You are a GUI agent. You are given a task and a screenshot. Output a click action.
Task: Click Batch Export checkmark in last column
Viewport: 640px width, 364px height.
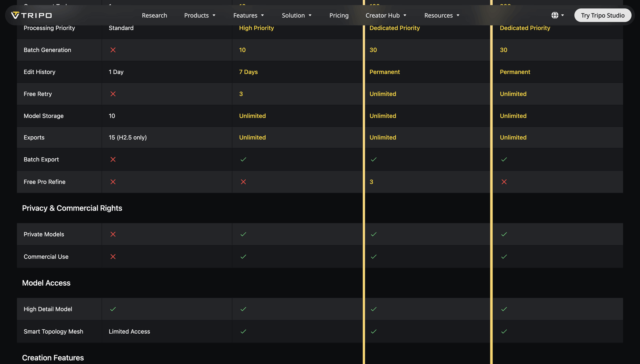coord(504,159)
